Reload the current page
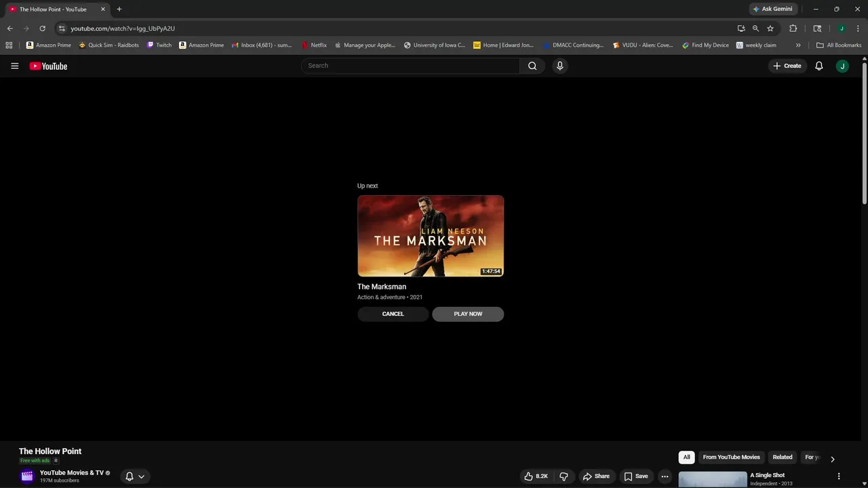Image resolution: width=868 pixels, height=488 pixels. pos(42,28)
